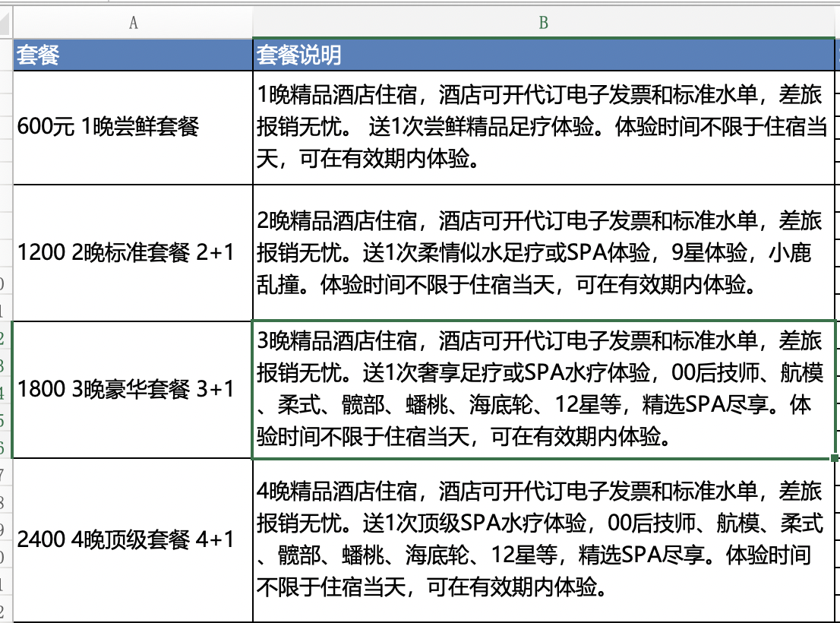840x623 pixels.
Task: Select cell '1800 3晚豪华套餐 3+1'
Action: pyautogui.click(x=133, y=390)
